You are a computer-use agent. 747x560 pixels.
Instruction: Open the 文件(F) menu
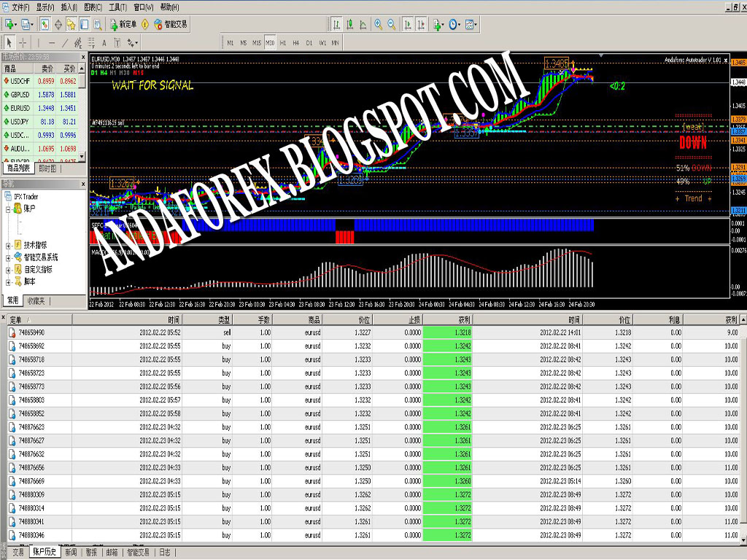click(x=20, y=7)
